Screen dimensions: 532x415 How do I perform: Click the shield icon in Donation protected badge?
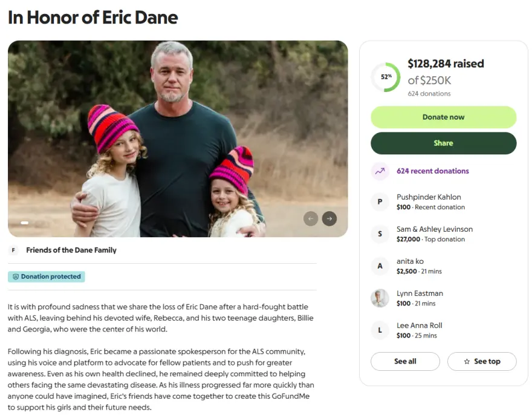coord(16,277)
